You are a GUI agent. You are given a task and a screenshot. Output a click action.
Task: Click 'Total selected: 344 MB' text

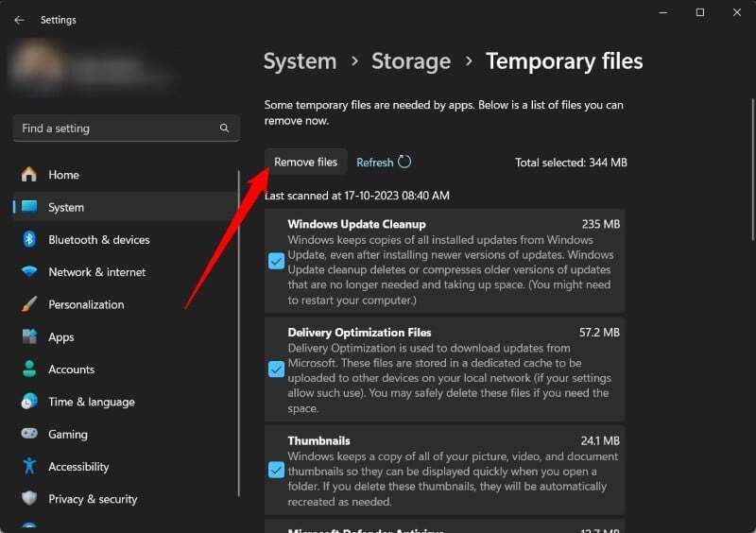pyautogui.click(x=571, y=163)
